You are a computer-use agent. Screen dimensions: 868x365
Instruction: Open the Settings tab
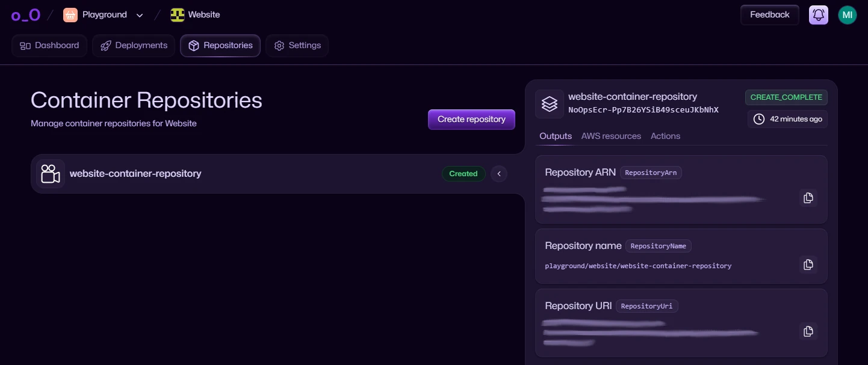(297, 46)
